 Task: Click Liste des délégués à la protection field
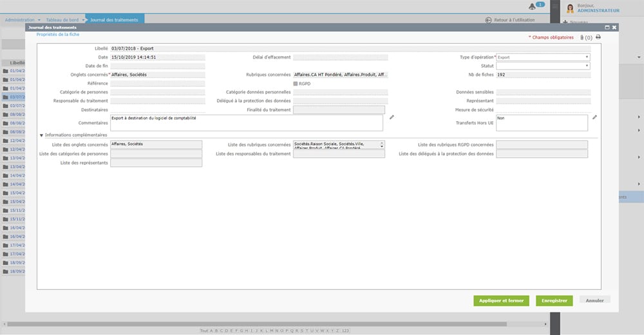(x=542, y=154)
